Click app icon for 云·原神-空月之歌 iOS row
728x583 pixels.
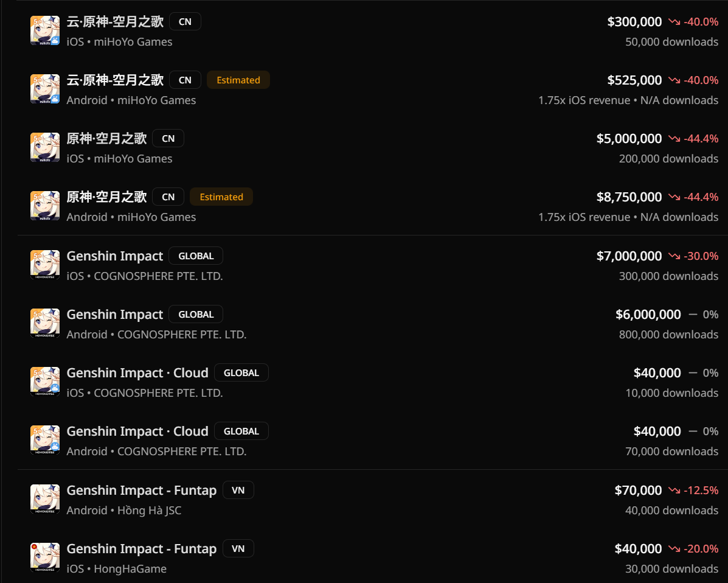(45, 30)
